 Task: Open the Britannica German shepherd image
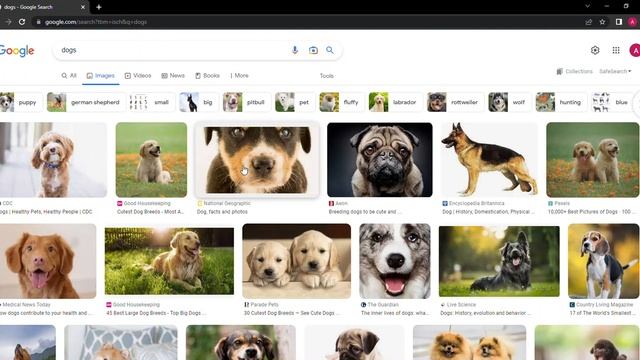pyautogui.click(x=489, y=160)
